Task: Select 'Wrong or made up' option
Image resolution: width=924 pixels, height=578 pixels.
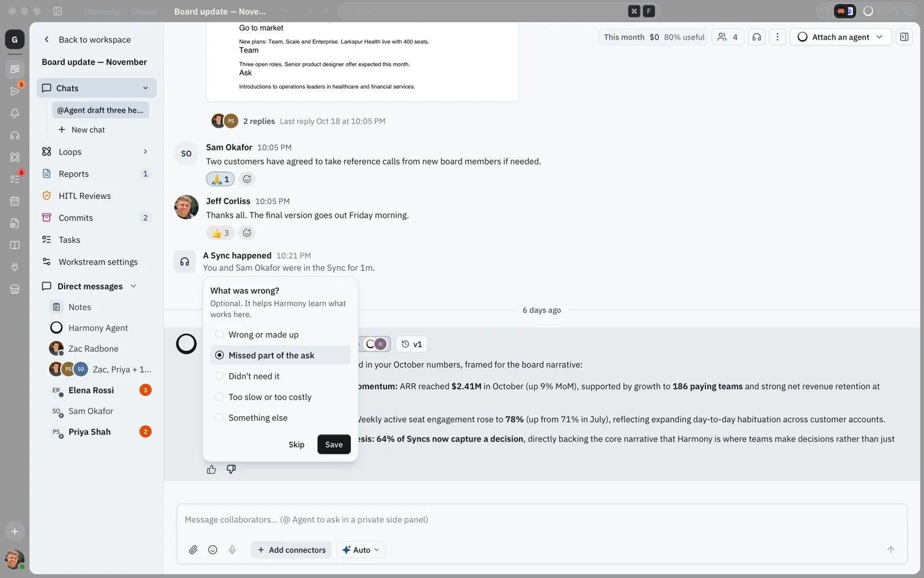Action: (280, 335)
